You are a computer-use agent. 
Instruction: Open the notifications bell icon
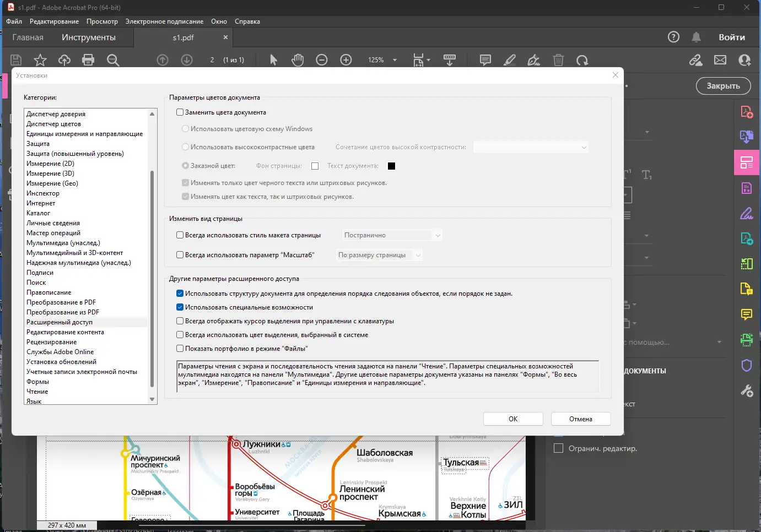coord(697,37)
